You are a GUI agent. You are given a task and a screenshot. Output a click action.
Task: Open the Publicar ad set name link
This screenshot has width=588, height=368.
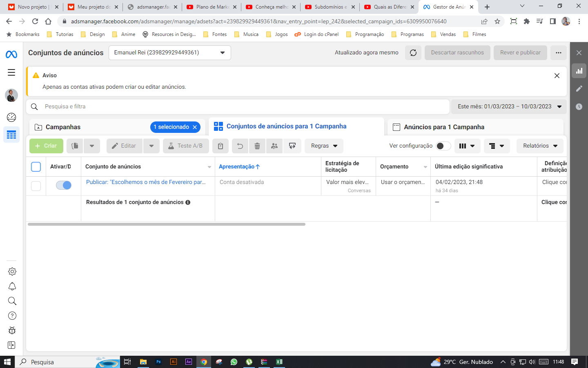tap(146, 182)
